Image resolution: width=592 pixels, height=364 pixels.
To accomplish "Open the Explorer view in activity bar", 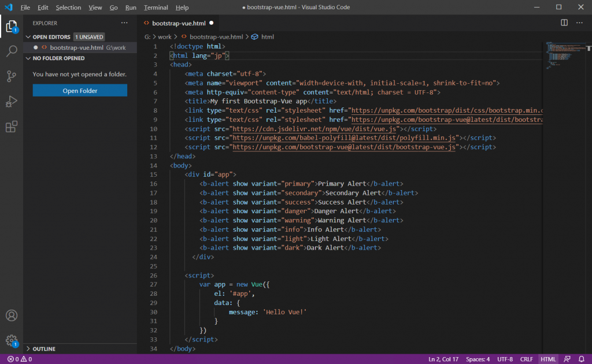I will click(x=12, y=27).
